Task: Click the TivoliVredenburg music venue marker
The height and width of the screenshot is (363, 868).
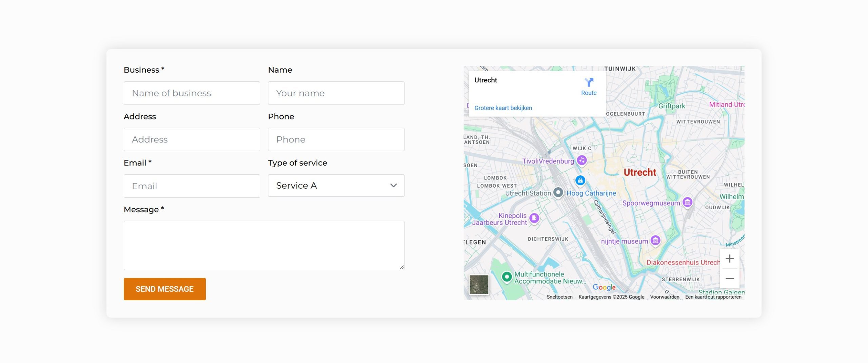Action: [581, 160]
